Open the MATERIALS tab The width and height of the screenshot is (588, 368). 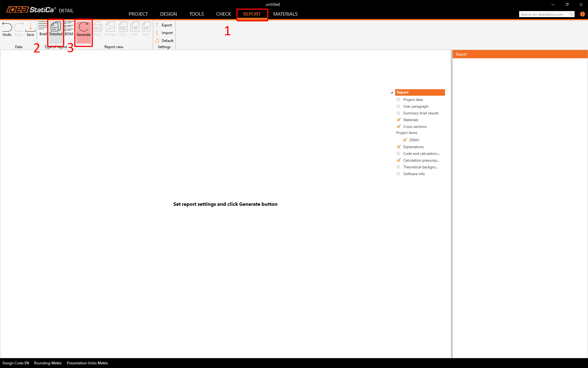point(285,14)
